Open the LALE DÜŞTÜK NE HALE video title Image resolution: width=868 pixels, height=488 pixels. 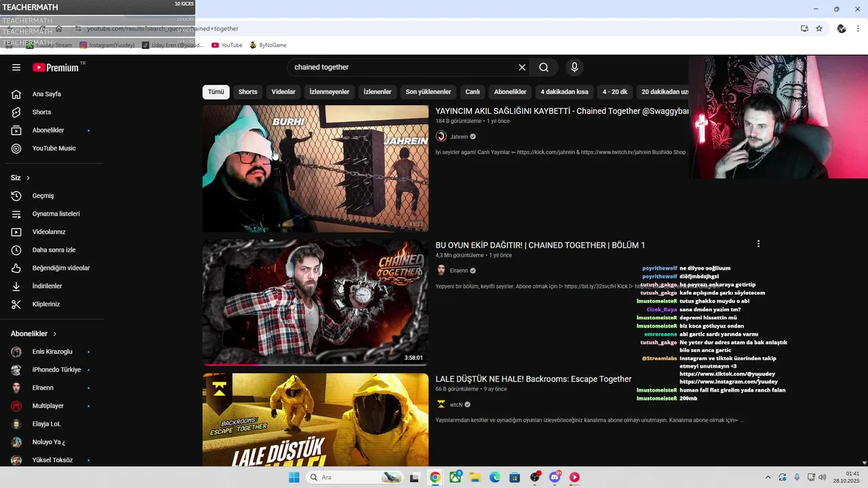(x=533, y=379)
